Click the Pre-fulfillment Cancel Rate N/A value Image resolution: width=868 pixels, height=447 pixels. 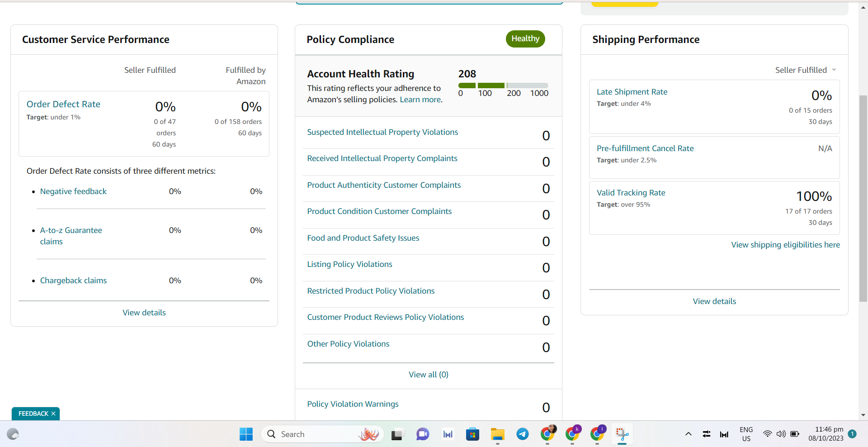[825, 148]
